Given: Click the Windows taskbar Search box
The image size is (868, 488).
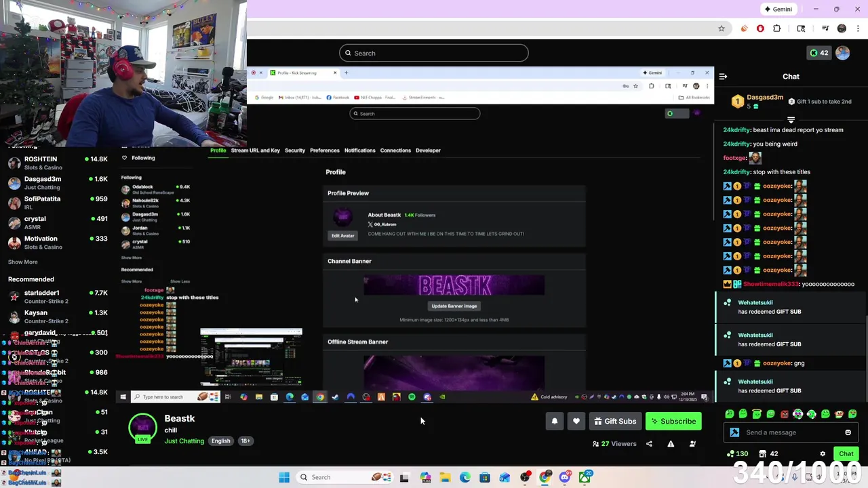Looking at the screenshot, I should pyautogui.click(x=344, y=477).
